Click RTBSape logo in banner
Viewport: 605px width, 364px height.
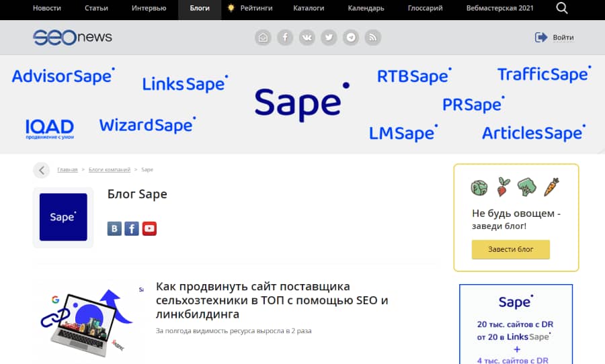[x=414, y=76]
